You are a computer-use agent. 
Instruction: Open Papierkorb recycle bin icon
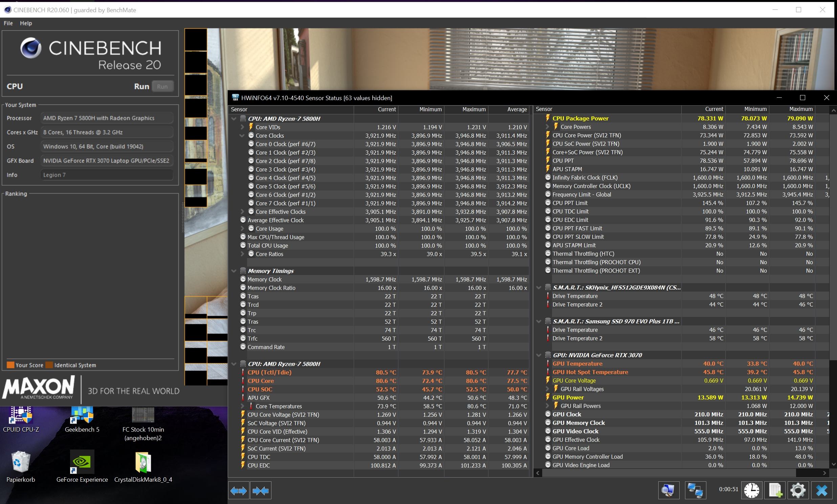coord(21,466)
